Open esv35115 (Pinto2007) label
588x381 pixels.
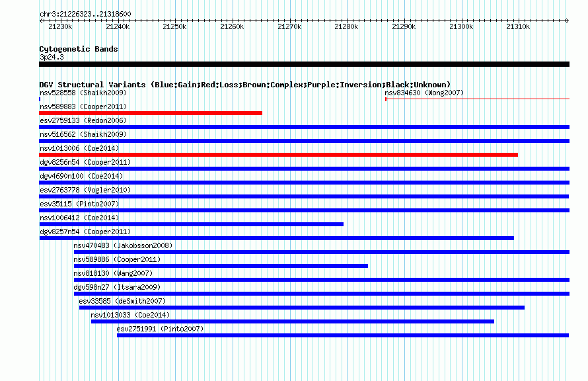point(79,204)
